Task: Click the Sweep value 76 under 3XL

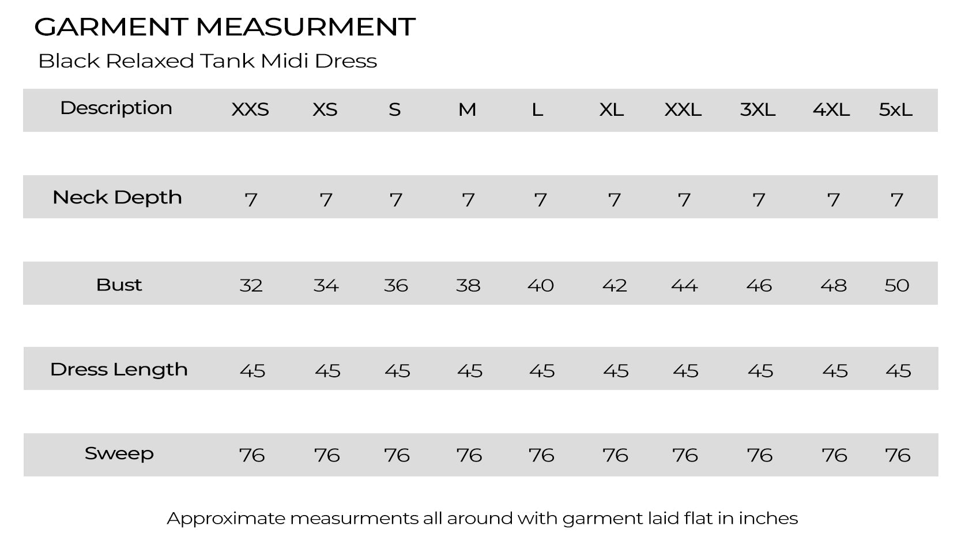Action: coord(760,455)
